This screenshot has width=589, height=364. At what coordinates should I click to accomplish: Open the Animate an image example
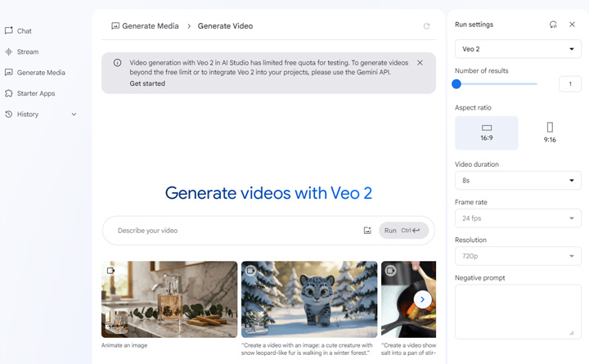point(169,299)
